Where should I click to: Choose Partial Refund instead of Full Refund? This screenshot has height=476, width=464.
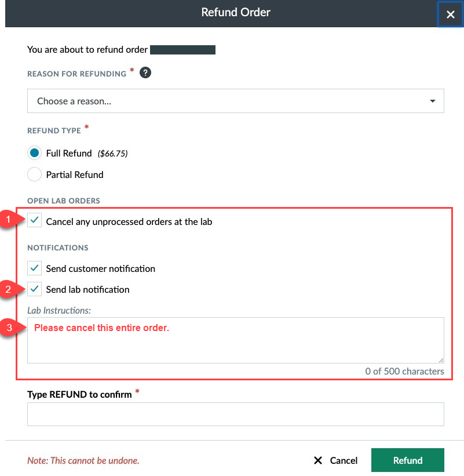(35, 175)
